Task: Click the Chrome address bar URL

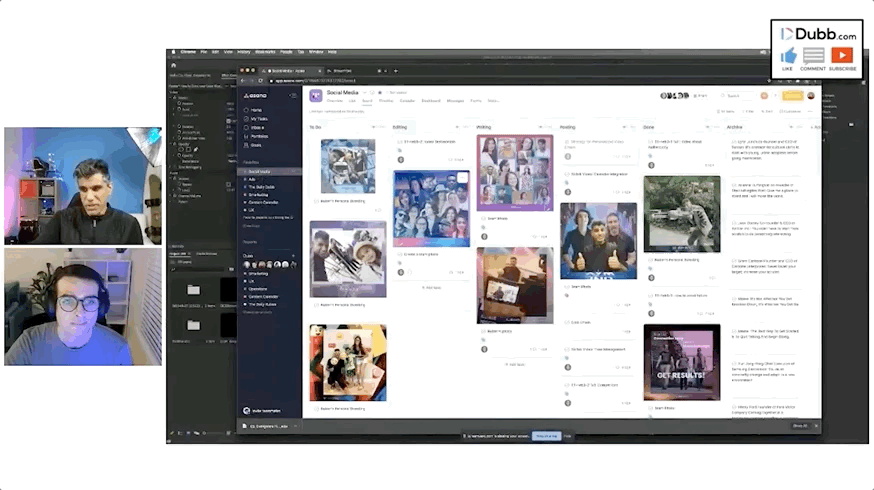Action: (x=313, y=81)
